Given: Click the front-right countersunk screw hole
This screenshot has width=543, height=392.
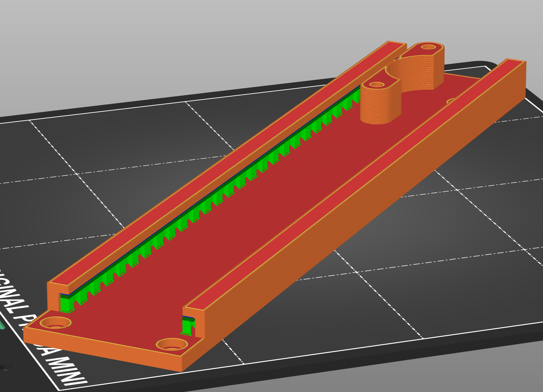Looking at the screenshot, I should click(172, 344).
